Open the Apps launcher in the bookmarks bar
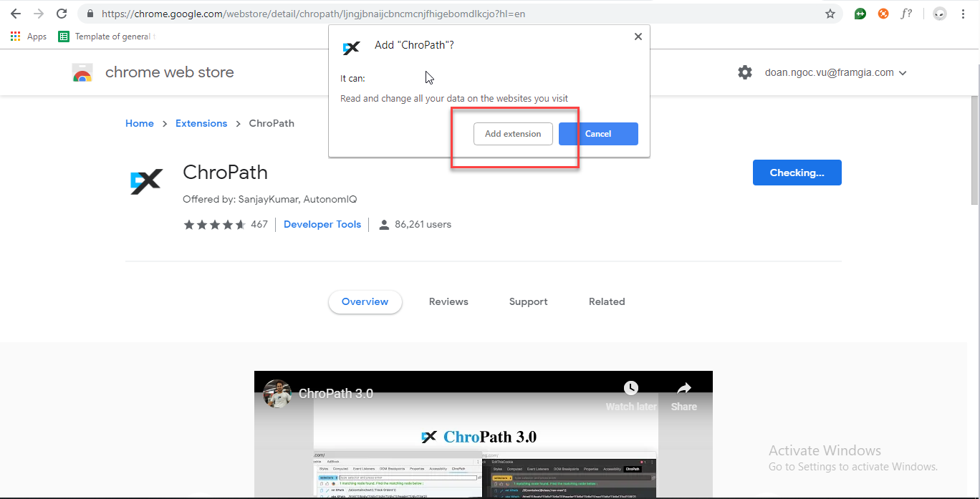The width and height of the screenshot is (980, 499). pos(15,36)
